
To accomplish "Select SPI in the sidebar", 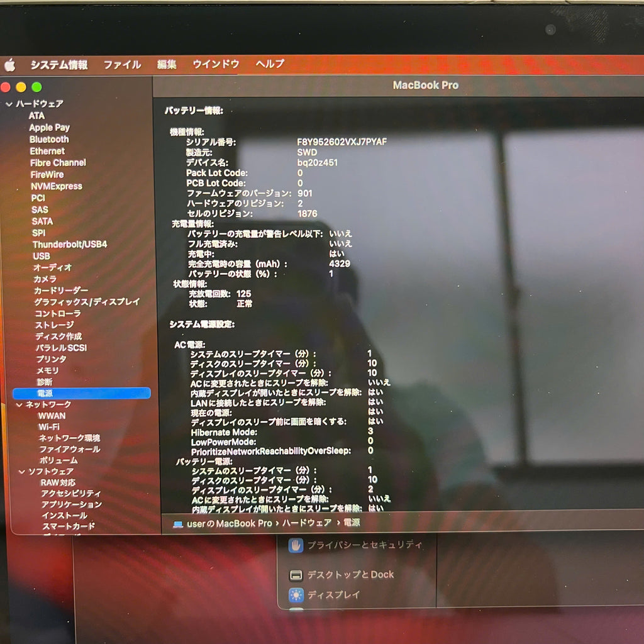I will [x=38, y=233].
